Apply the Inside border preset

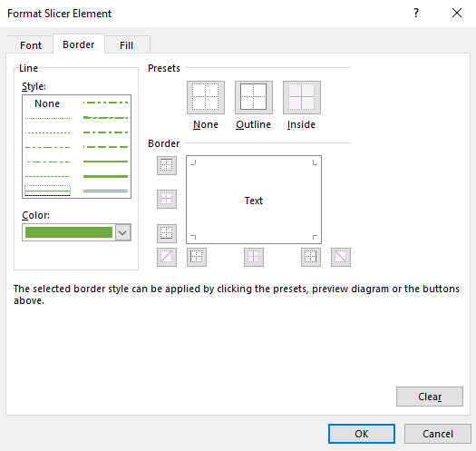click(x=301, y=98)
